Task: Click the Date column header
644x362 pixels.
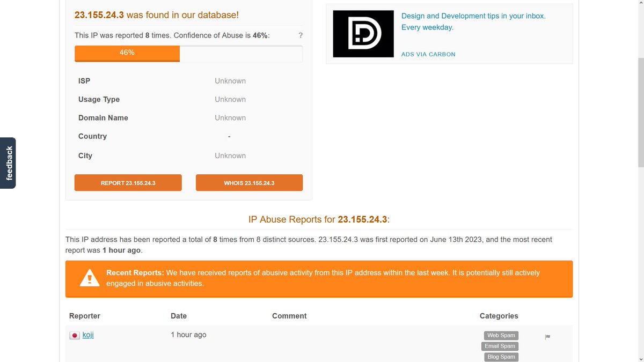Action: [179, 316]
